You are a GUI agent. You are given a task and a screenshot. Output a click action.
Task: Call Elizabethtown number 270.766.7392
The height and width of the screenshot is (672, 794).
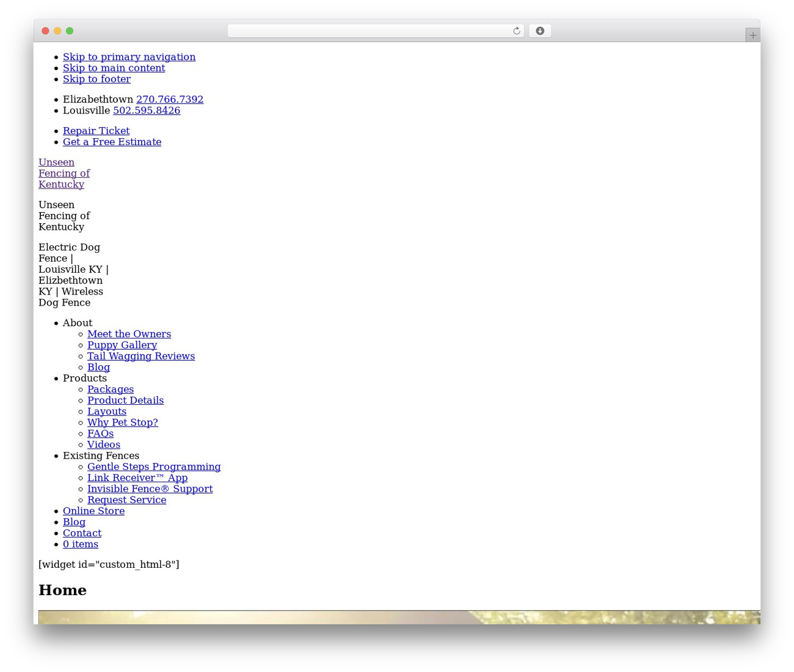(170, 100)
